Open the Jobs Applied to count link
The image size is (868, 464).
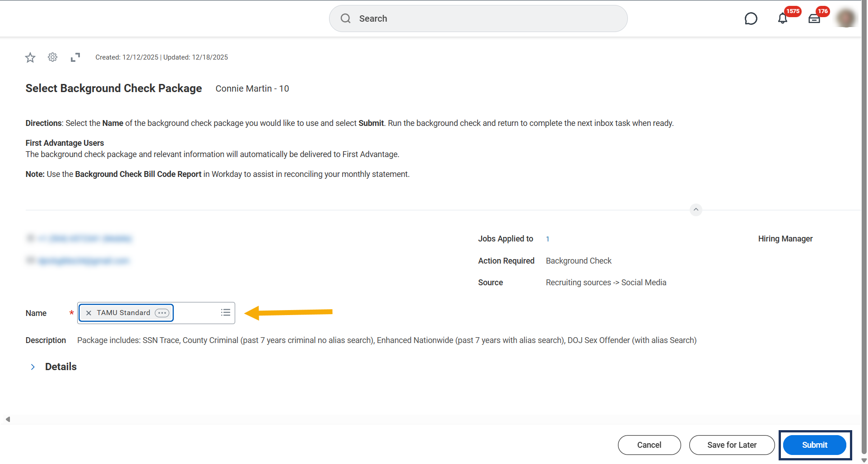548,239
